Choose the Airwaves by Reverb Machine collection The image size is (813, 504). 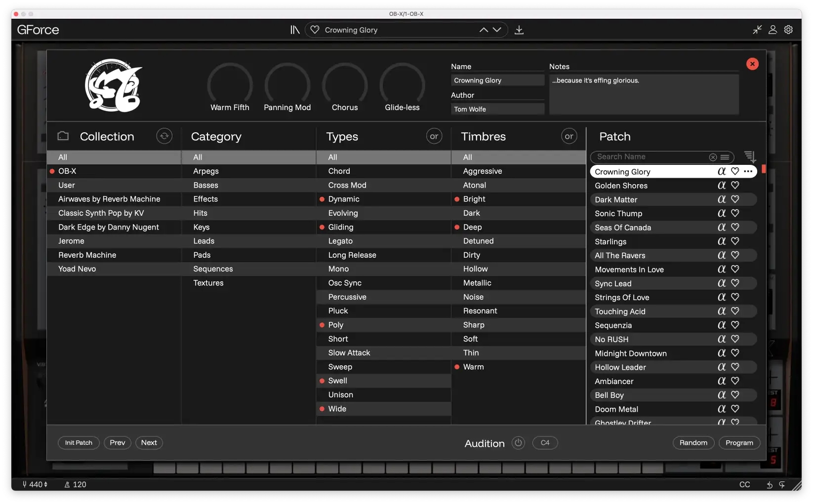coord(114,199)
